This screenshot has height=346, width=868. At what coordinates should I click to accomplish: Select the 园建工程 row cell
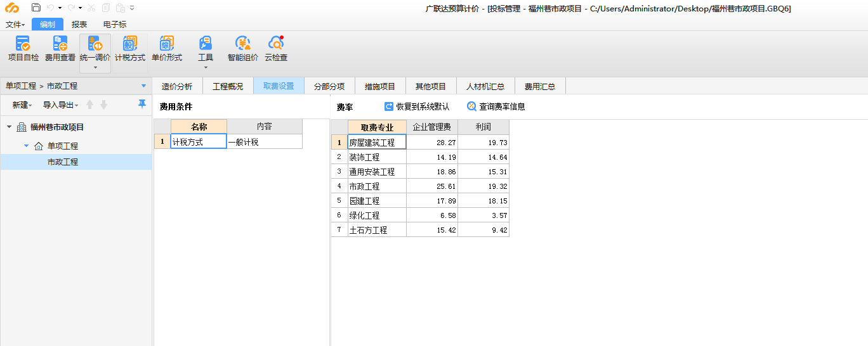point(377,201)
